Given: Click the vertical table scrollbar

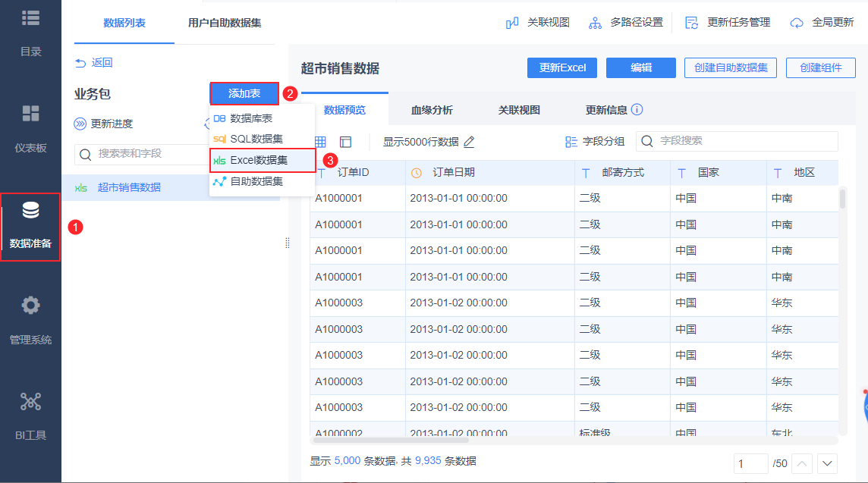Looking at the screenshot, I should [842, 199].
